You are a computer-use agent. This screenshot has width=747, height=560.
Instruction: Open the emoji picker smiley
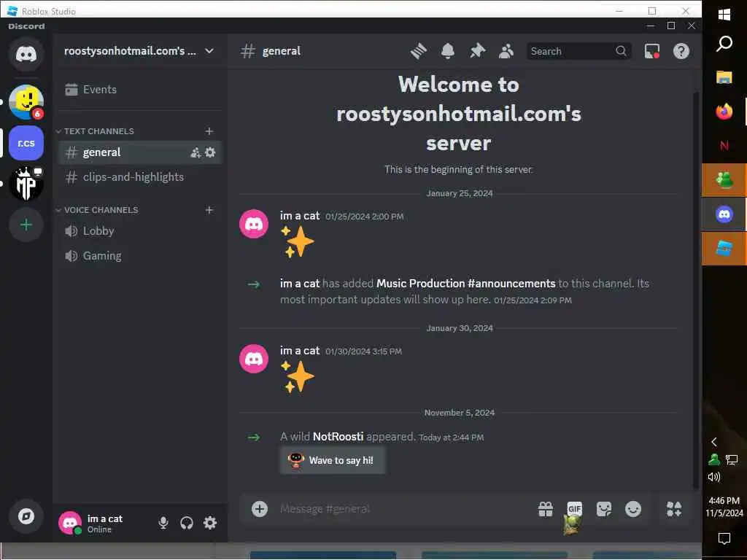click(632, 509)
